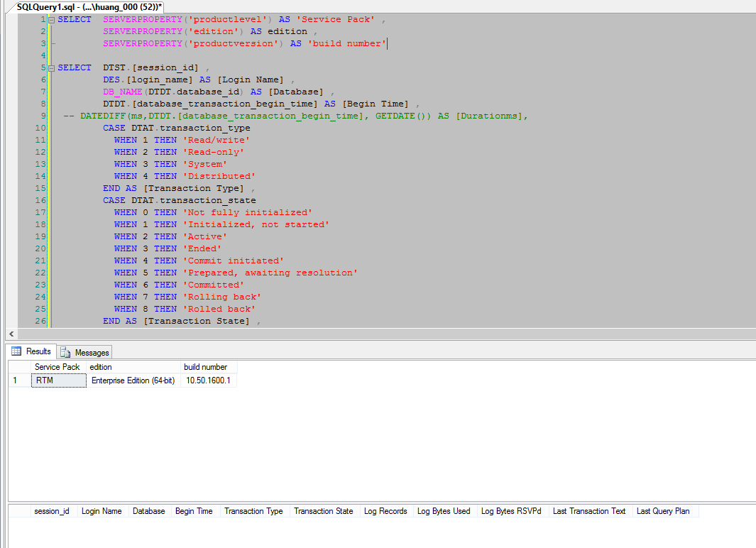Click the Transaction Type column header
Image resolution: width=756 pixels, height=548 pixels.
pyautogui.click(x=253, y=511)
